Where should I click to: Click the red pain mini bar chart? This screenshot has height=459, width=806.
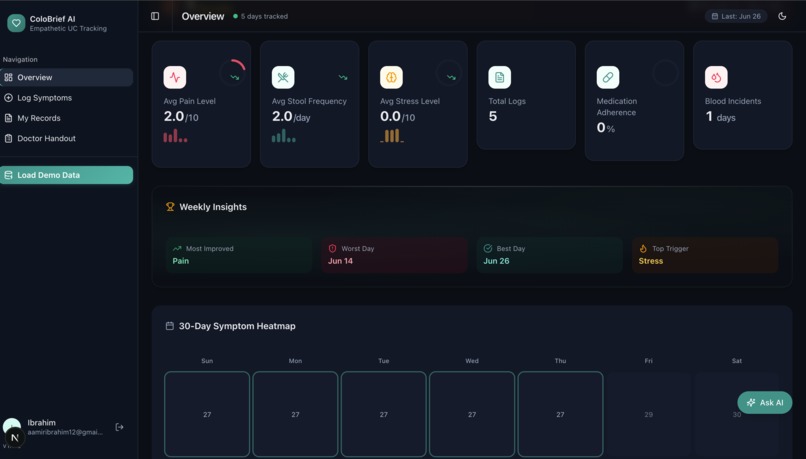(x=175, y=136)
